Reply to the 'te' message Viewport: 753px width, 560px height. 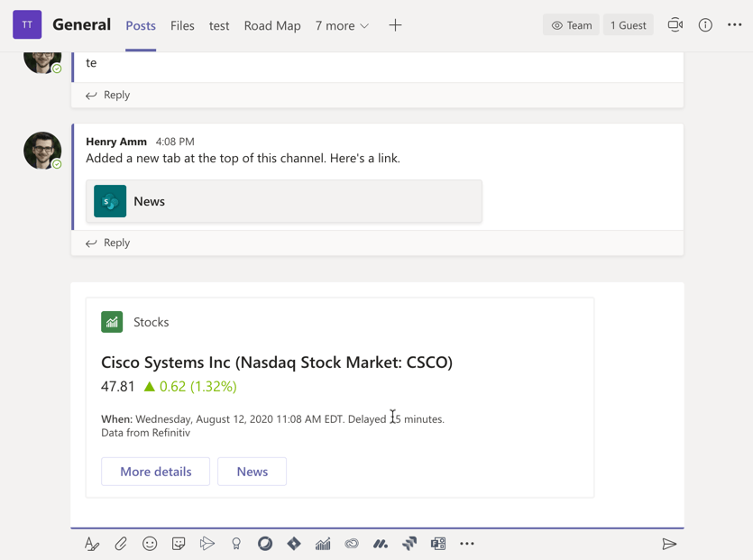pyautogui.click(x=107, y=95)
